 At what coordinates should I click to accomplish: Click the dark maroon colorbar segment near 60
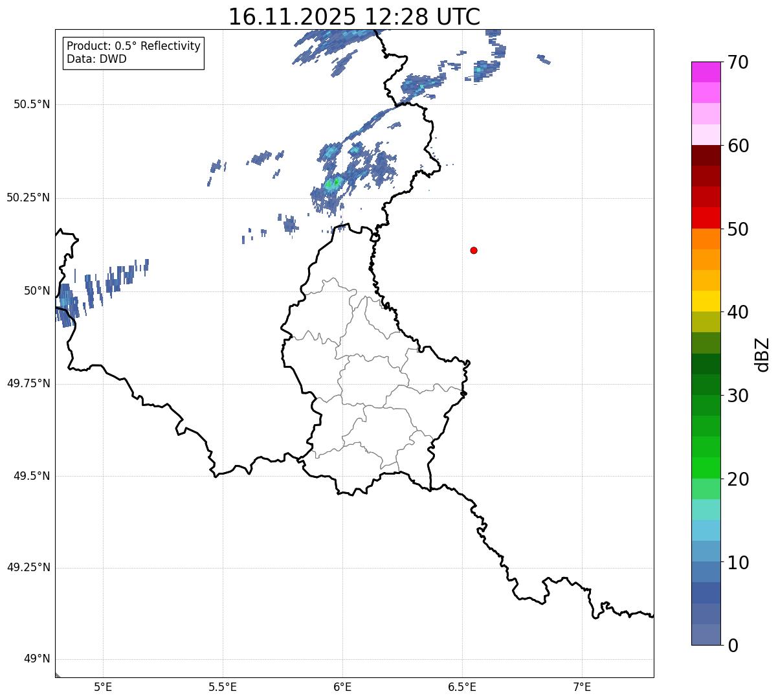click(706, 155)
